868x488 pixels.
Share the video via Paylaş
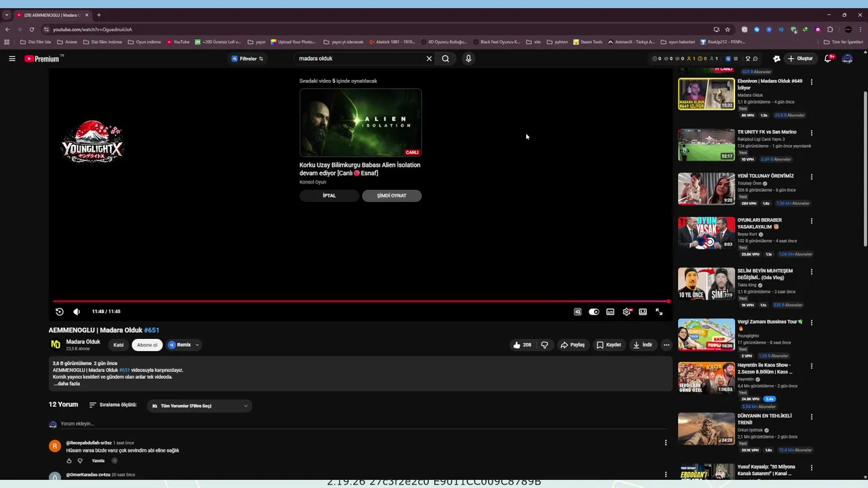tap(572, 345)
